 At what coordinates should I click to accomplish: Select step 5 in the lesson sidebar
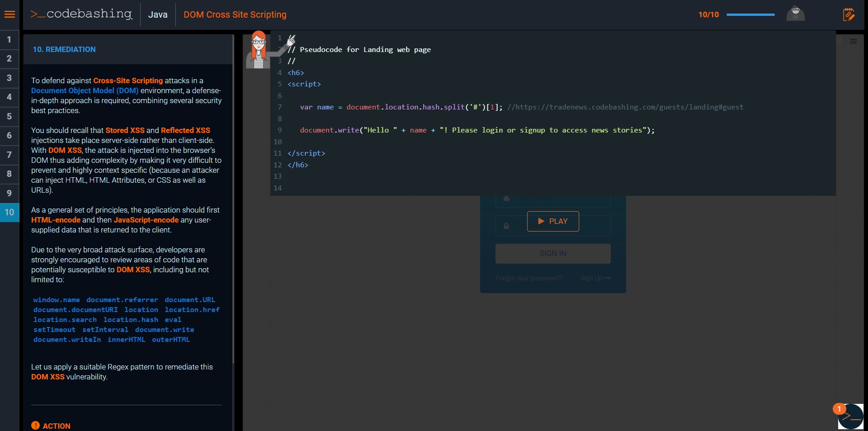tap(9, 116)
